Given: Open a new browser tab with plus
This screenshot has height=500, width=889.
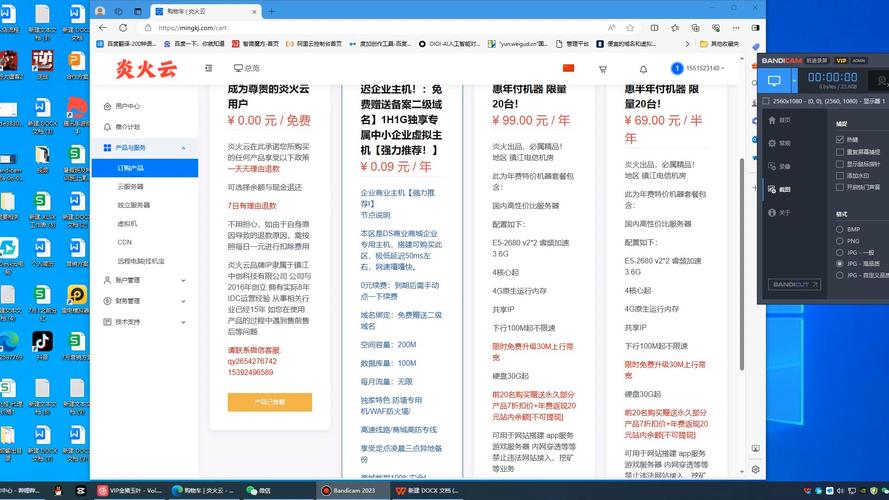Looking at the screenshot, I should 271,11.
